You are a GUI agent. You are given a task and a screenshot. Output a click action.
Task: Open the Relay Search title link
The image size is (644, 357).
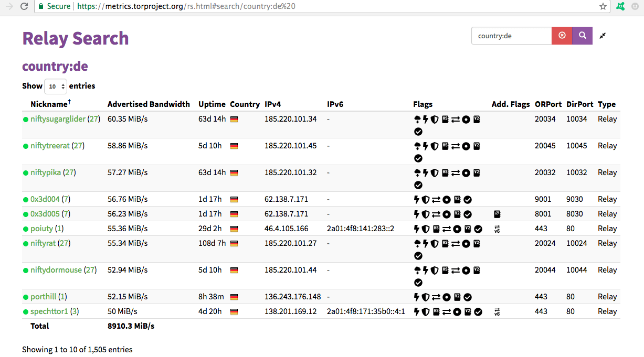76,38
